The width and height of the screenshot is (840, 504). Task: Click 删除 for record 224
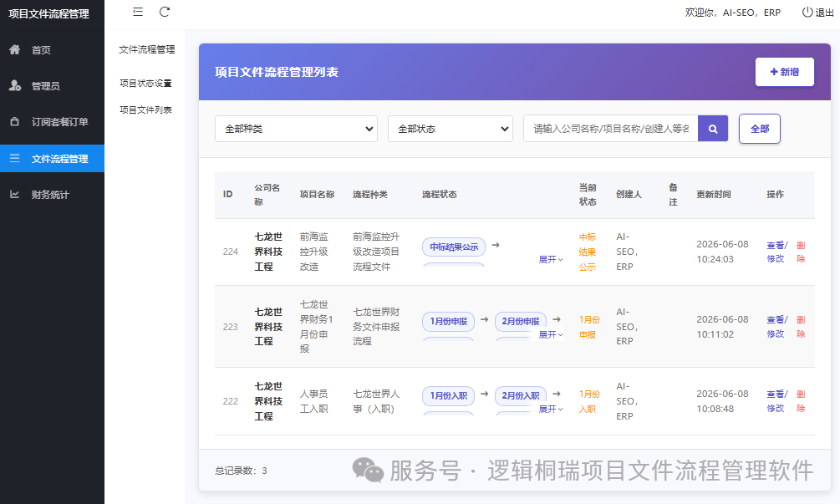coord(801,252)
